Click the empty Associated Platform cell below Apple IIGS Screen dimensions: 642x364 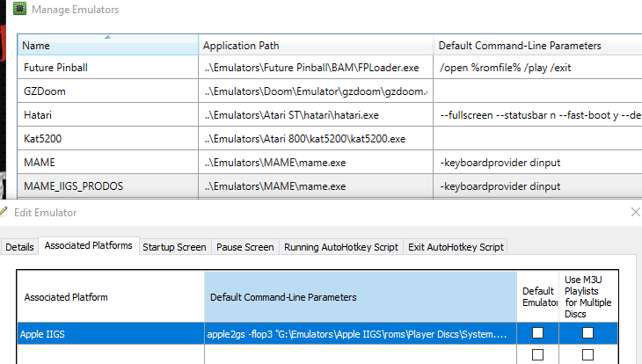click(111, 354)
